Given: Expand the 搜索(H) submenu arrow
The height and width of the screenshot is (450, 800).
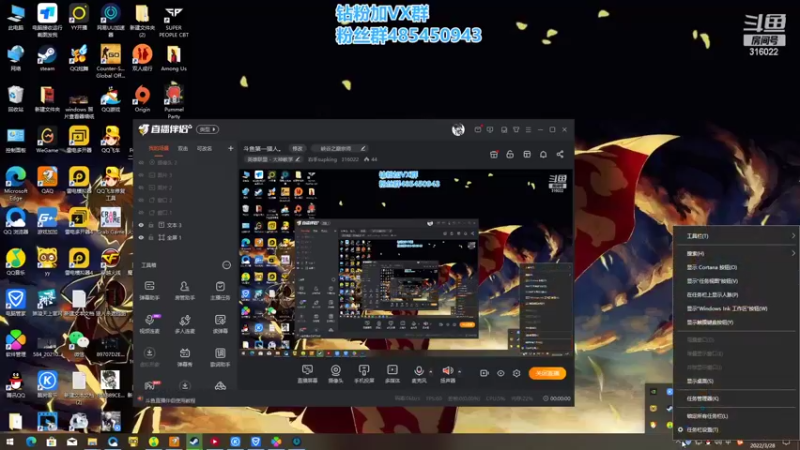Looking at the screenshot, I should tap(793, 253).
